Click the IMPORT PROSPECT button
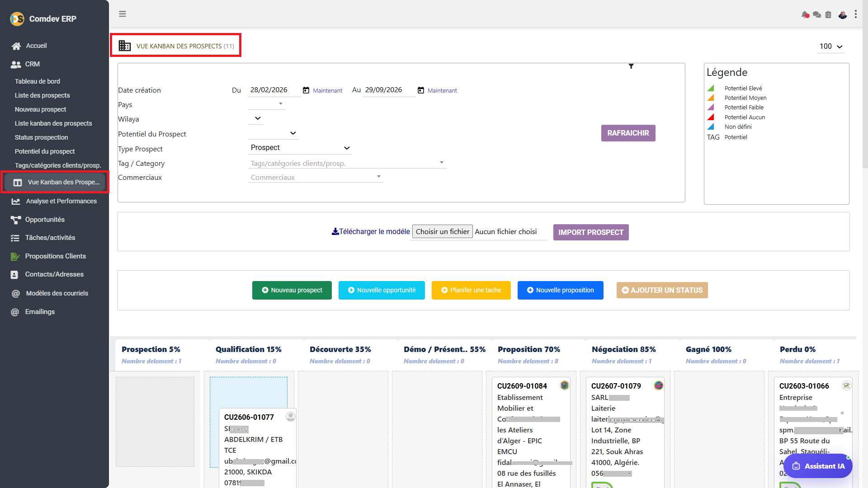The width and height of the screenshot is (868, 488). pyautogui.click(x=591, y=232)
